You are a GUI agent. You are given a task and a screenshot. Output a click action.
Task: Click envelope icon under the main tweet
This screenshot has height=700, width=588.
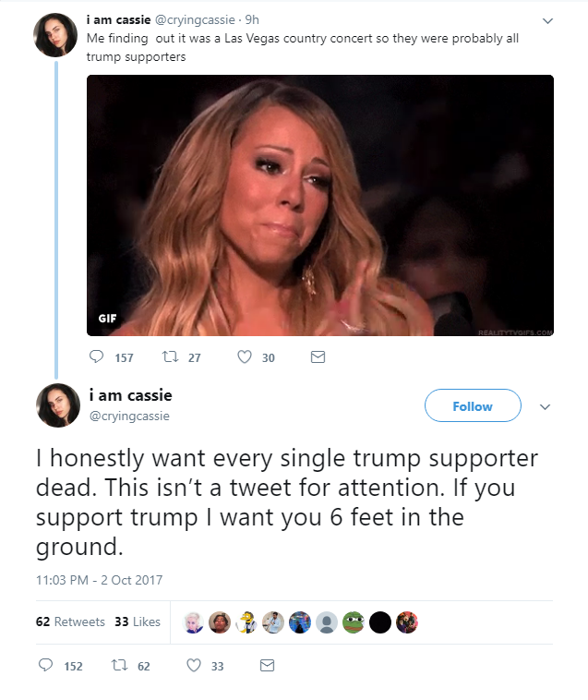pyautogui.click(x=267, y=665)
